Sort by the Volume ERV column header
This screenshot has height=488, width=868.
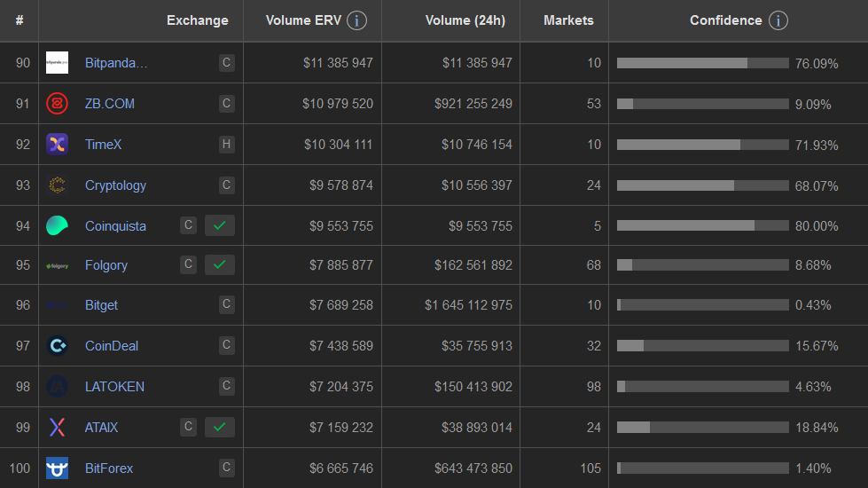point(303,20)
